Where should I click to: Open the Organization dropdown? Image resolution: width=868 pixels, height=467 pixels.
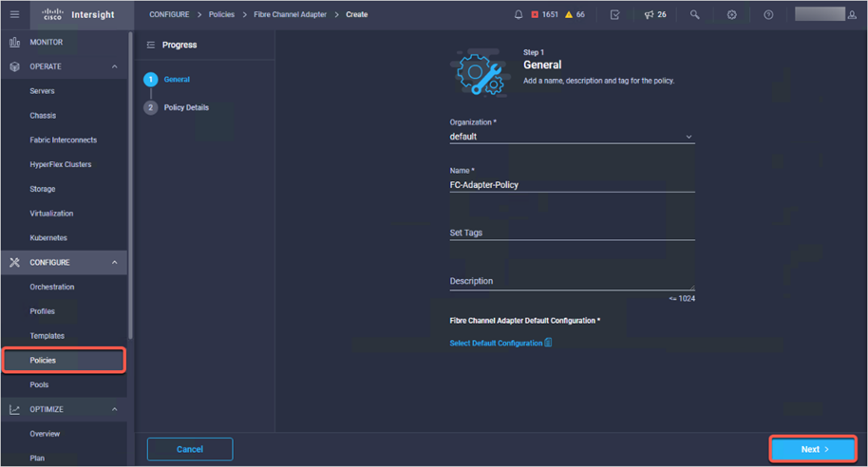[572, 137]
